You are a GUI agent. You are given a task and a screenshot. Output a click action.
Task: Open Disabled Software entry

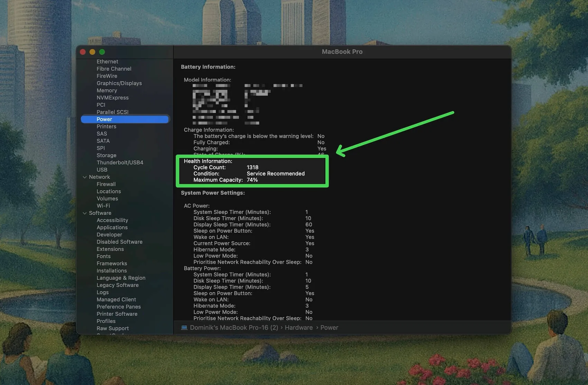(119, 242)
